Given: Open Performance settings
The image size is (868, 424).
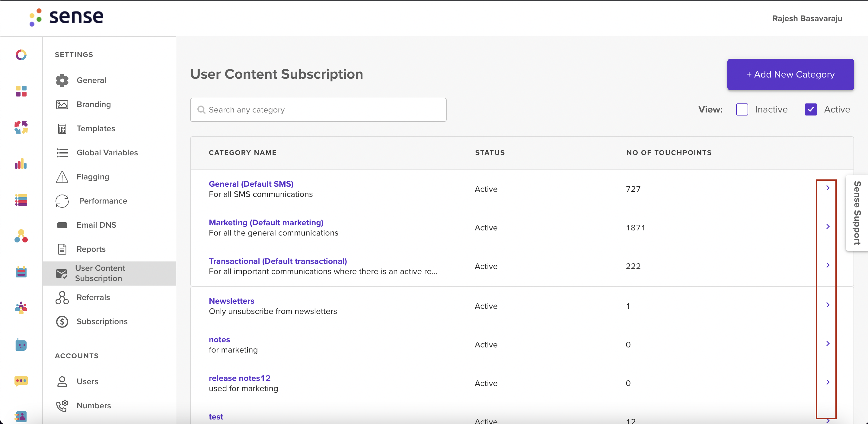Looking at the screenshot, I should (109, 201).
